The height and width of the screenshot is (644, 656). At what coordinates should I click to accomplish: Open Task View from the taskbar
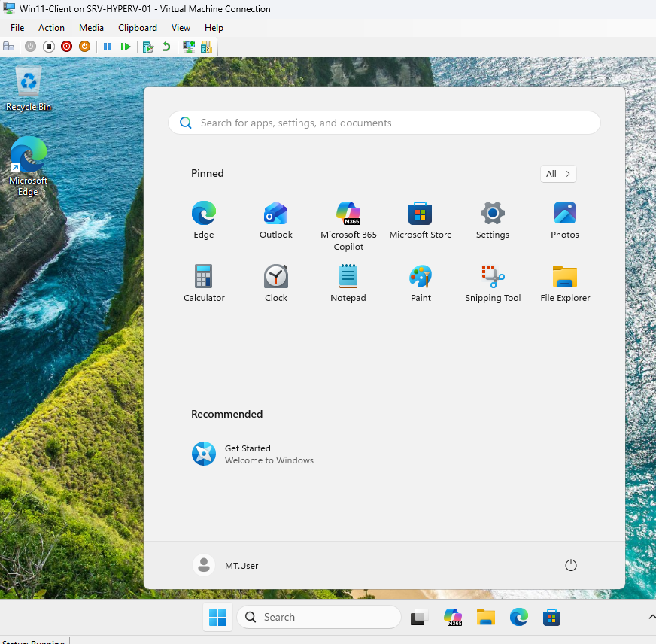tap(419, 617)
